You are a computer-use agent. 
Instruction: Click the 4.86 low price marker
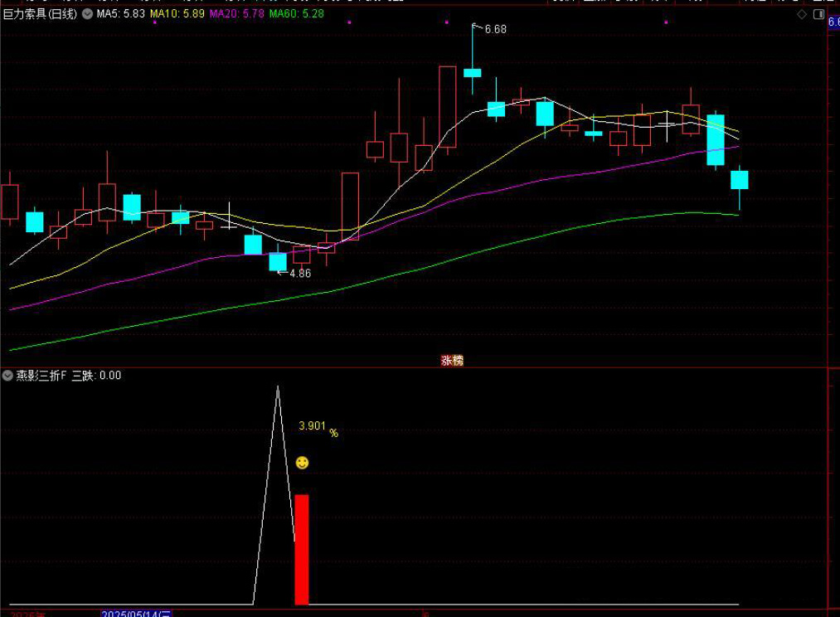click(299, 274)
